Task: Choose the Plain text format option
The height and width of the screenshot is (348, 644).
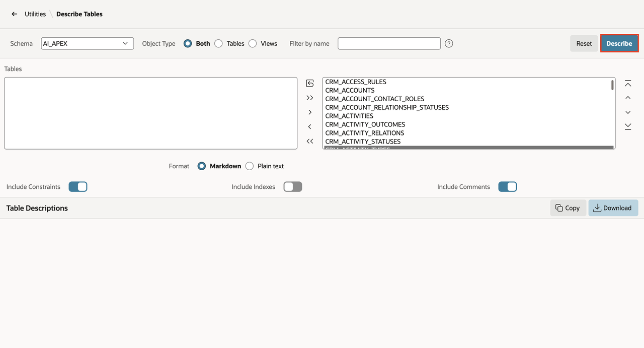Action: [250, 166]
